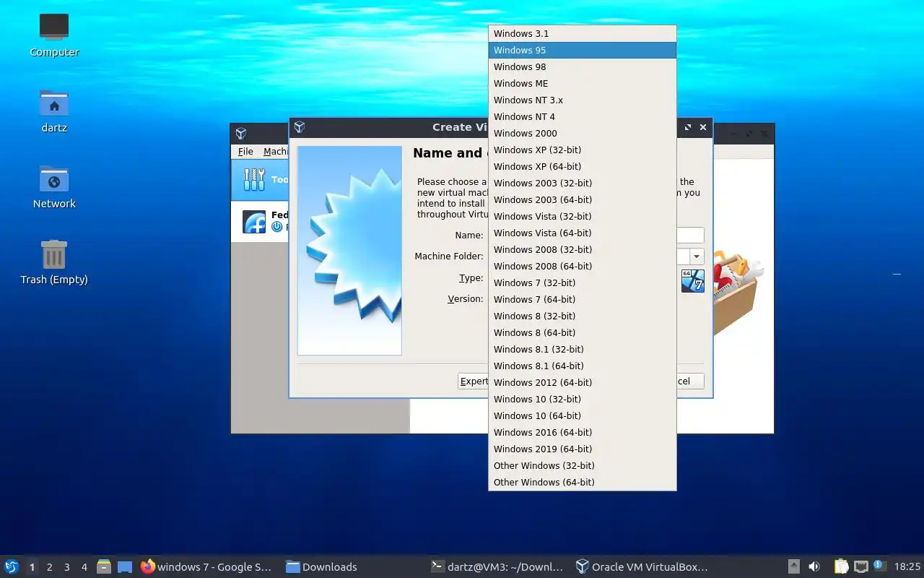Image resolution: width=924 pixels, height=578 pixels.
Task: Click the update notifier tray icon
Action: (879, 566)
